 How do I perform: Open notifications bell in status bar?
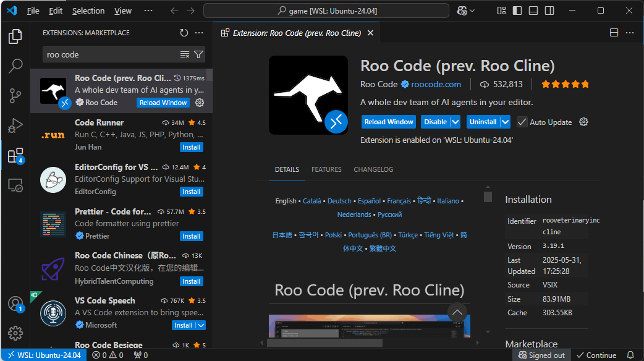point(630,355)
